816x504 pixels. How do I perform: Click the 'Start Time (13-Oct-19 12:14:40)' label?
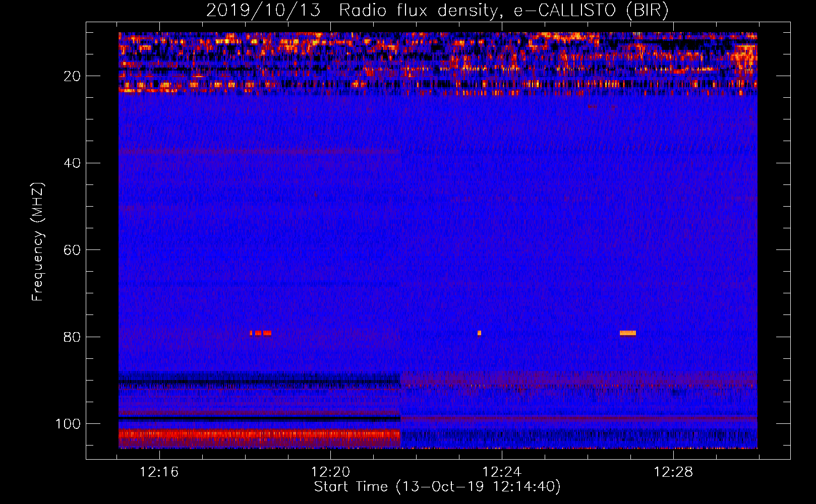pyautogui.click(x=437, y=487)
